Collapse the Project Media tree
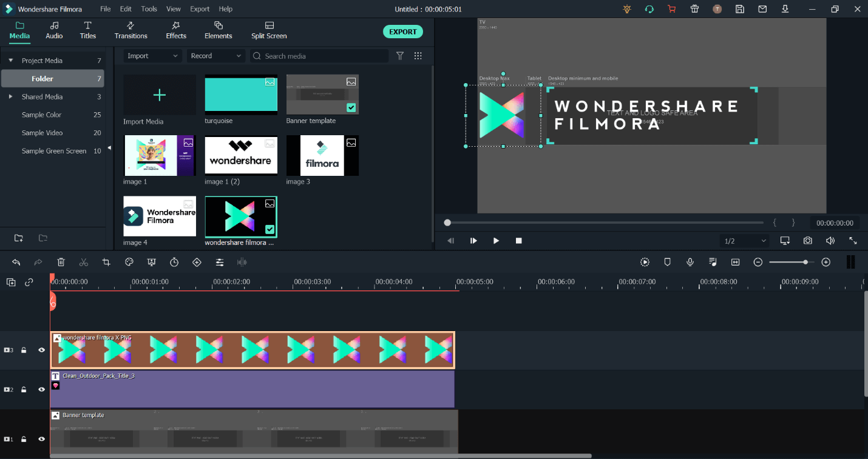This screenshot has height=459, width=868. click(x=10, y=61)
